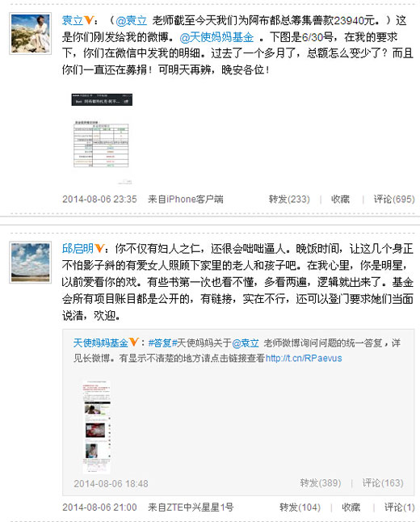This screenshot has width=420, height=522.
Task: Open 邱启明's profile avatar image
Action: click(30, 263)
